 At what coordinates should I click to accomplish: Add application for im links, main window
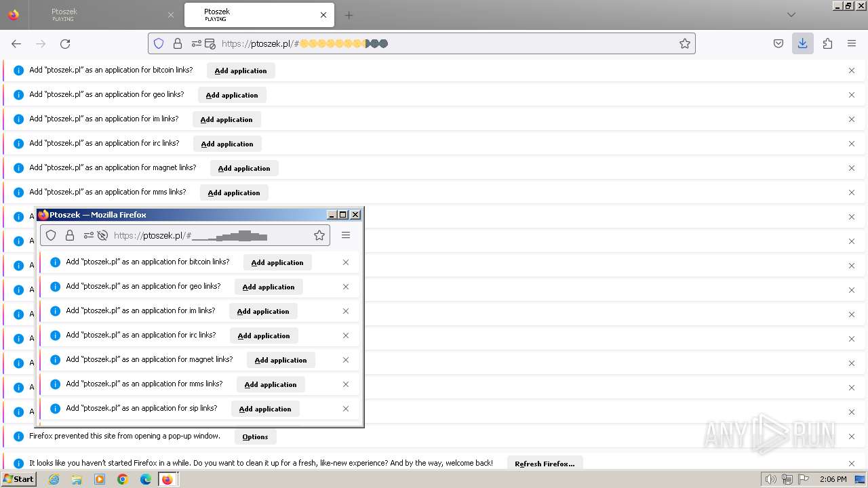pos(226,119)
